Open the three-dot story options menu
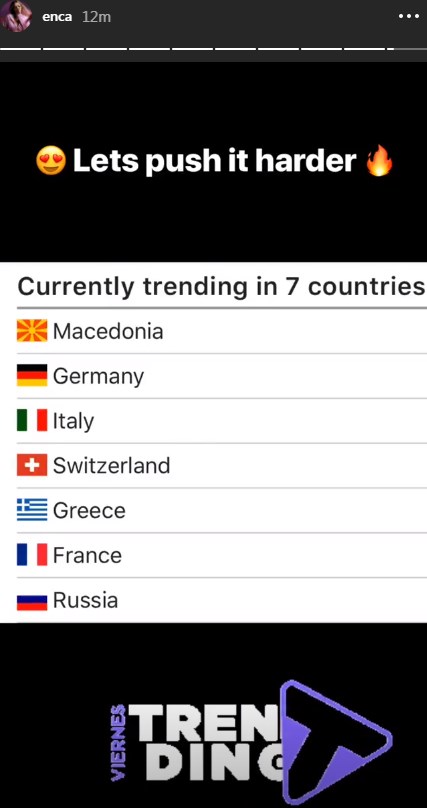The image size is (427, 808). (x=409, y=16)
